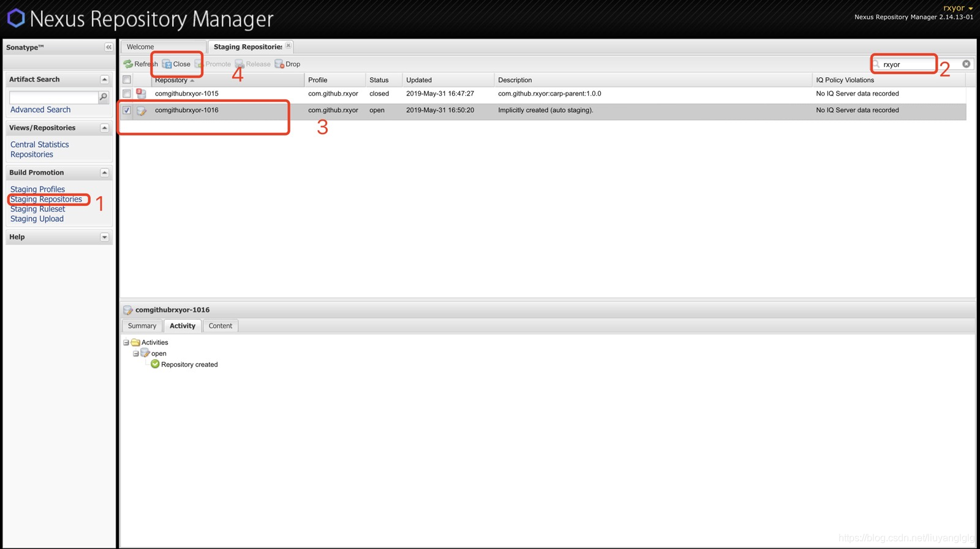
Task: Collapse the Artifact Search panel
Action: (x=104, y=80)
